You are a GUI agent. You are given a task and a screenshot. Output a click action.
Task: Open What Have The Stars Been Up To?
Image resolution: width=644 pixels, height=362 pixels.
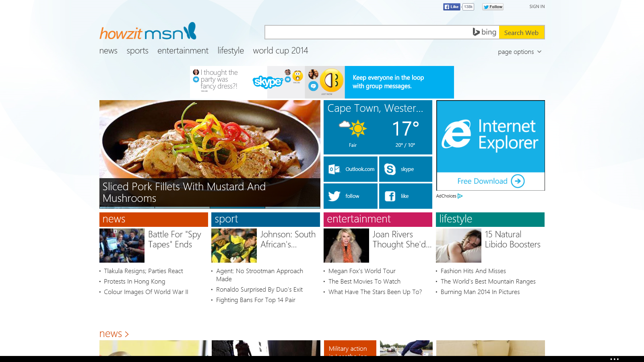(x=375, y=292)
